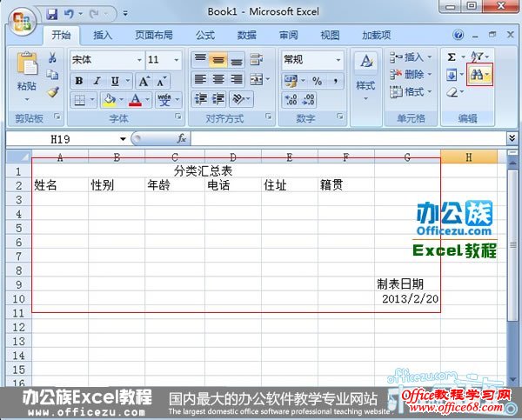Paste clipboard contents using the Paste icon
The image size is (522, 420).
coord(27,63)
